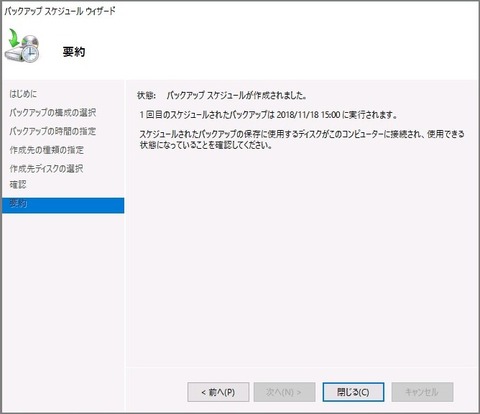The image size is (480, 414).
Task: Select the highlighted 要約 step
Action: point(63,205)
